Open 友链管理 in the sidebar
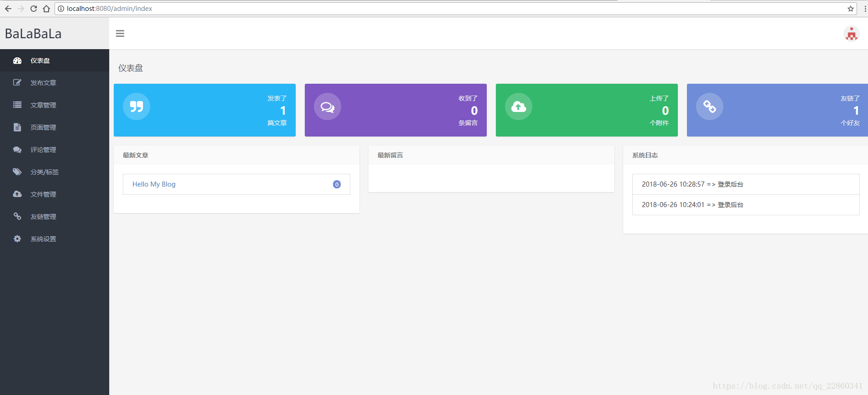The width and height of the screenshot is (868, 395). (55, 217)
